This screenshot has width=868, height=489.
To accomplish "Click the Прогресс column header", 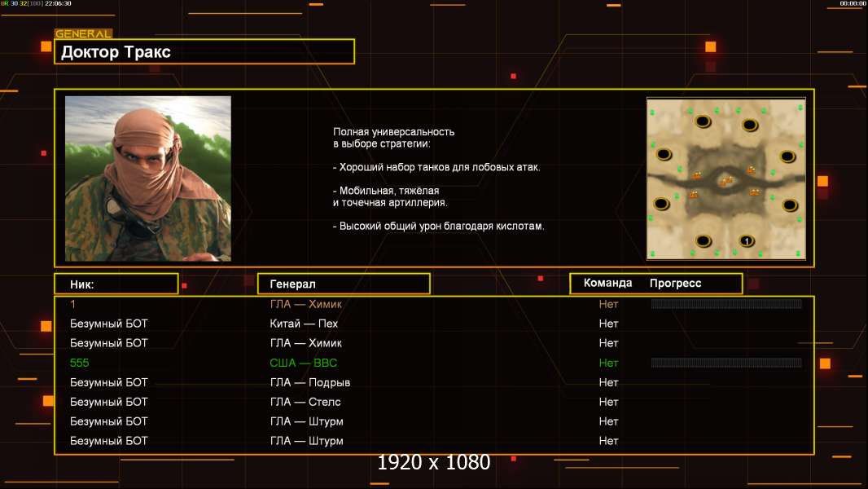I will 675,283.
